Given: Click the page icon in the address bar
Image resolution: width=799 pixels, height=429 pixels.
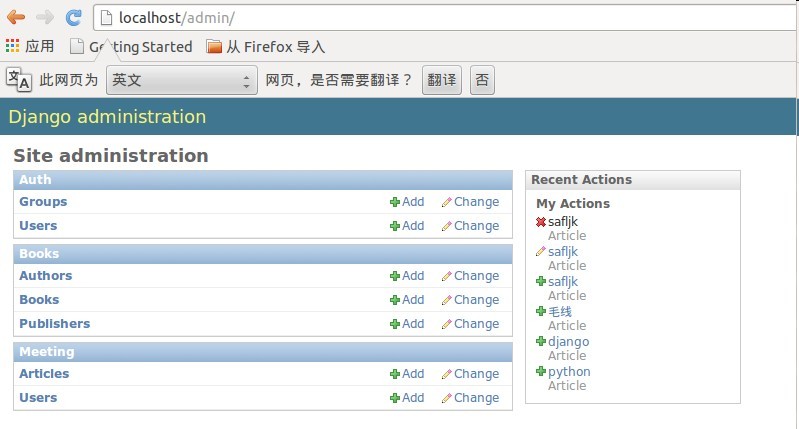Looking at the screenshot, I should 106,18.
